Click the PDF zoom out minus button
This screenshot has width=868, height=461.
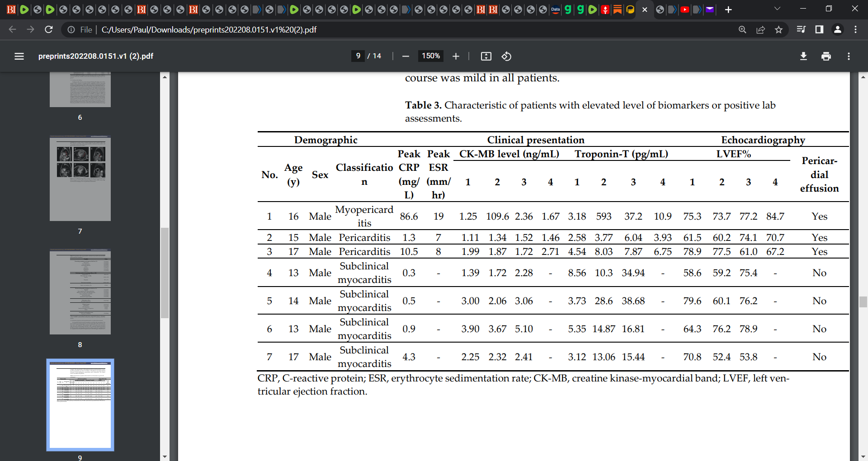click(x=406, y=56)
